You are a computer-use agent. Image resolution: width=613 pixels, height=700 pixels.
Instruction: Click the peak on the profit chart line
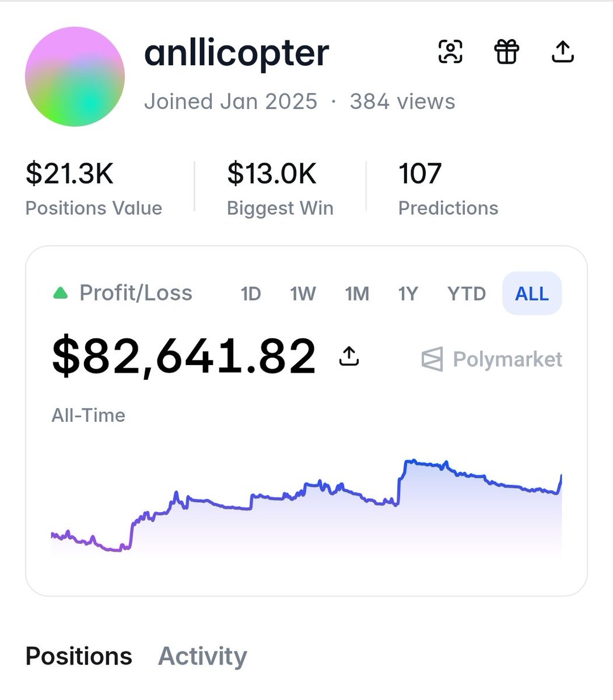point(411,461)
